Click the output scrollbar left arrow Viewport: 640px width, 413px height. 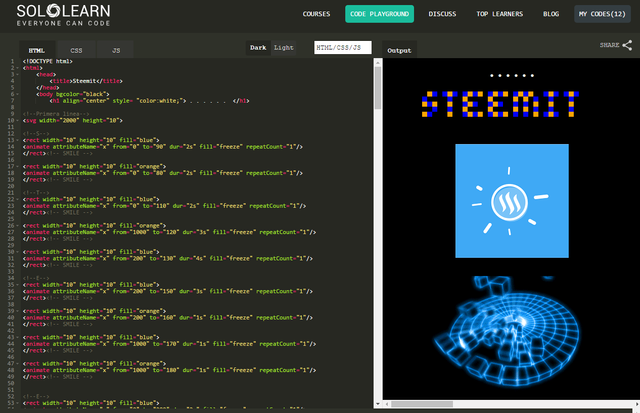[386, 404]
